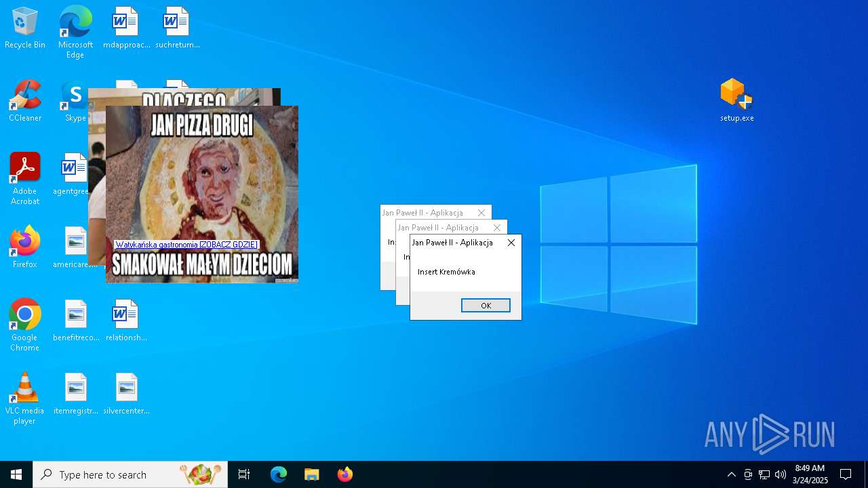
Task: Show hidden system tray icons
Action: pos(731,474)
